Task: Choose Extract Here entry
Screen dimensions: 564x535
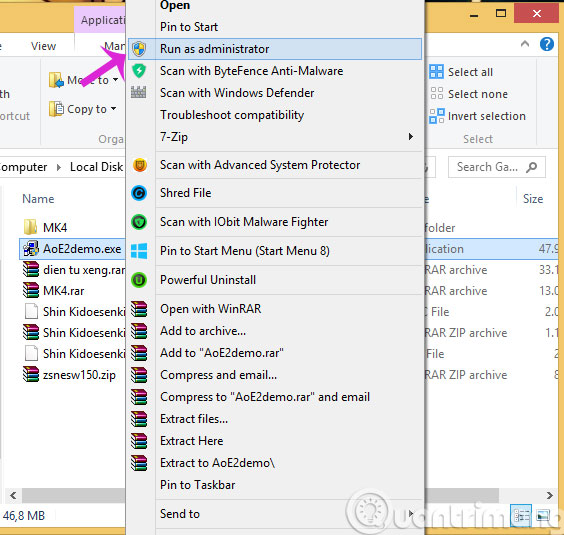Action: click(275, 441)
